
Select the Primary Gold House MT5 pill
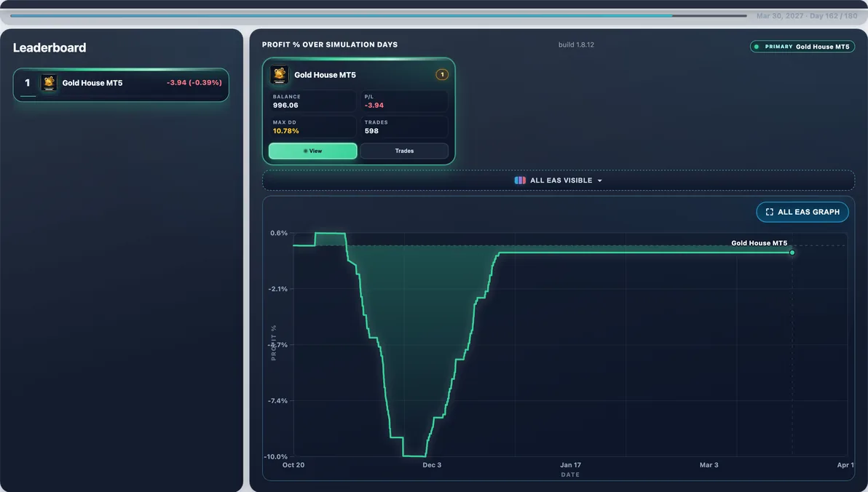pos(802,47)
